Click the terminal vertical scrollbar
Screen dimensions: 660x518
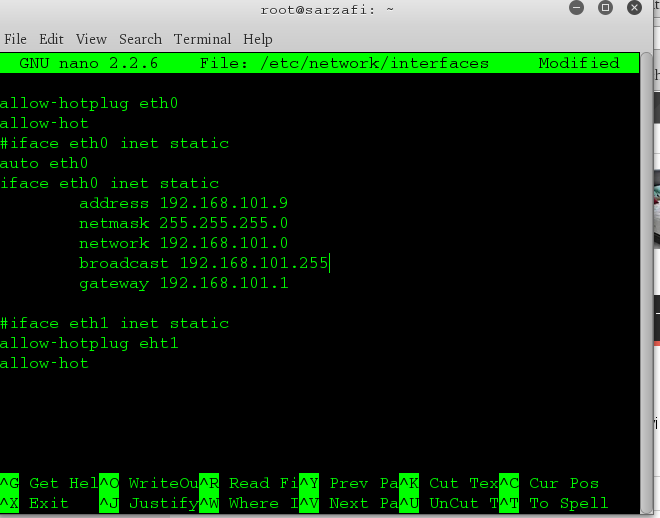pyautogui.click(x=647, y=282)
